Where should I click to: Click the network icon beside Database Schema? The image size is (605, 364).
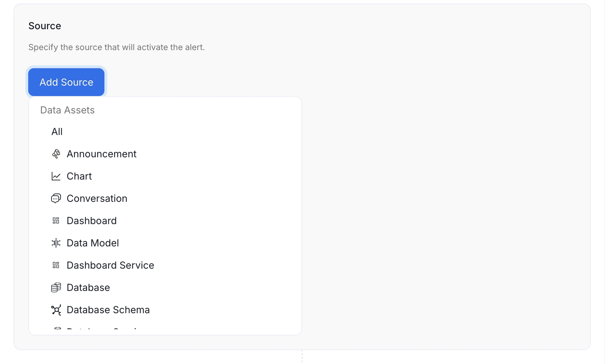(56, 310)
